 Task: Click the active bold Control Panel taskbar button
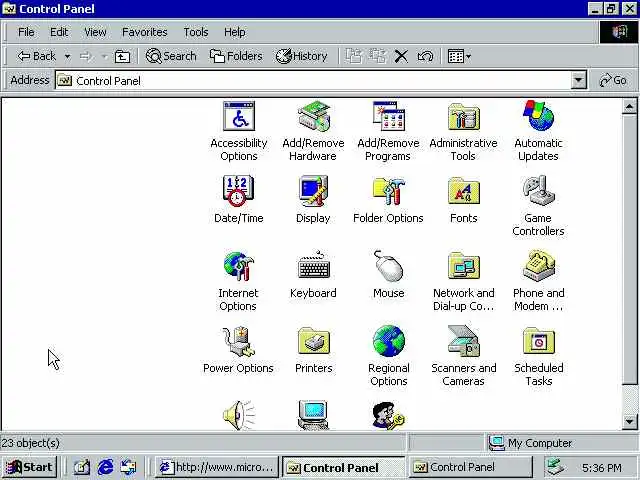click(x=343, y=467)
